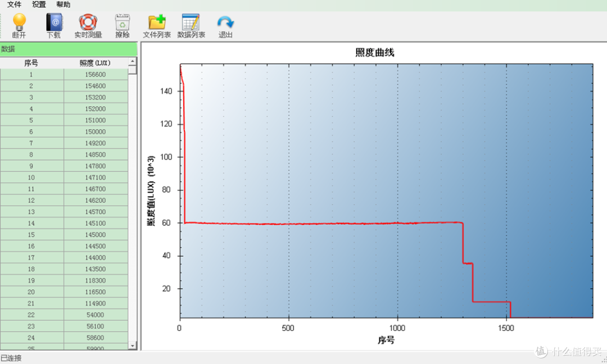Select the cell with value 147800

coord(96,166)
